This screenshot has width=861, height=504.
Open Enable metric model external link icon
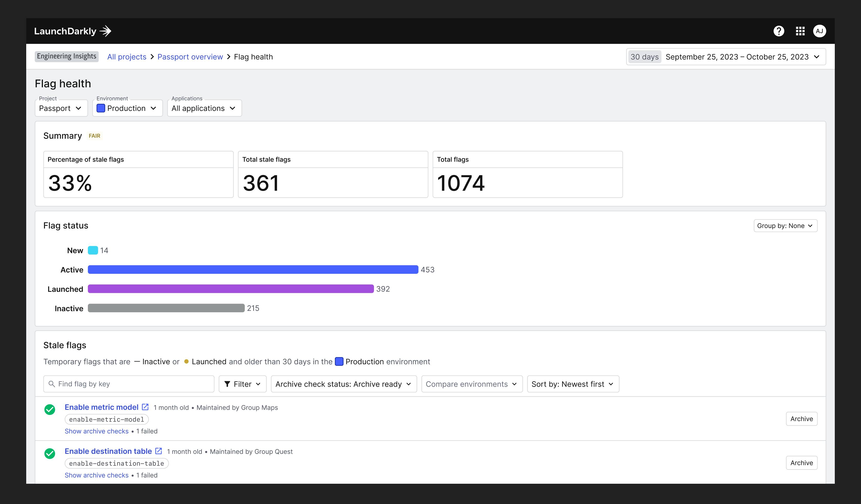pyautogui.click(x=145, y=407)
